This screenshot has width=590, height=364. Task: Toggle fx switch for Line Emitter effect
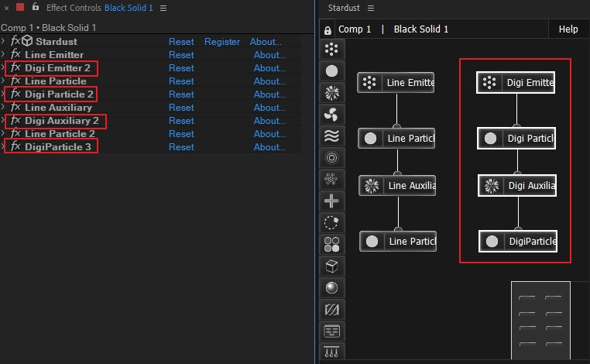pyautogui.click(x=15, y=54)
